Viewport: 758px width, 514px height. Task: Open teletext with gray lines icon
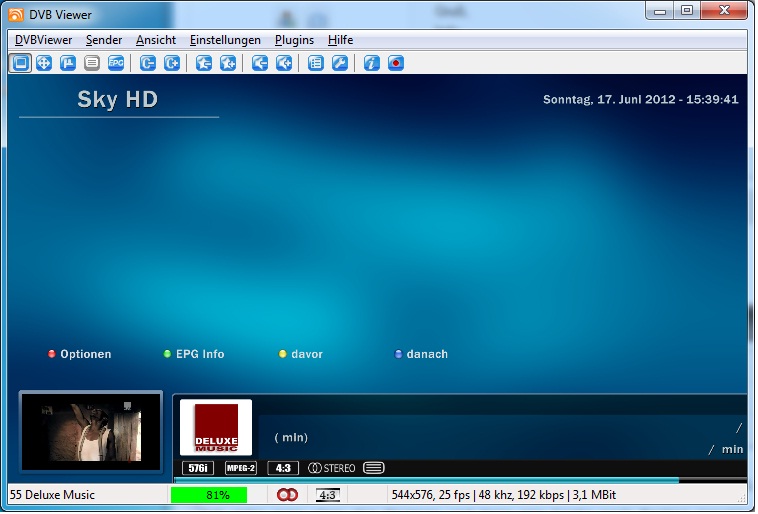pyautogui.click(x=92, y=63)
